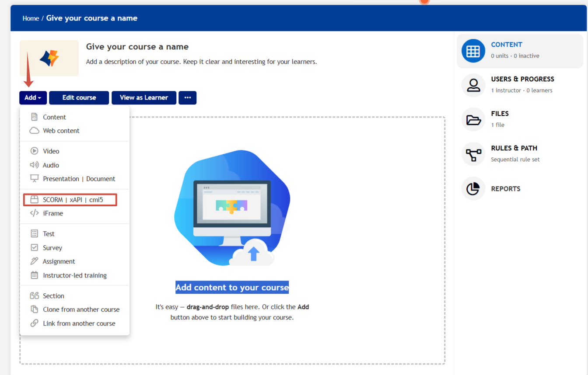Image resolution: width=588 pixels, height=375 pixels.
Task: Click the Reports pie chart icon
Action: tap(473, 189)
